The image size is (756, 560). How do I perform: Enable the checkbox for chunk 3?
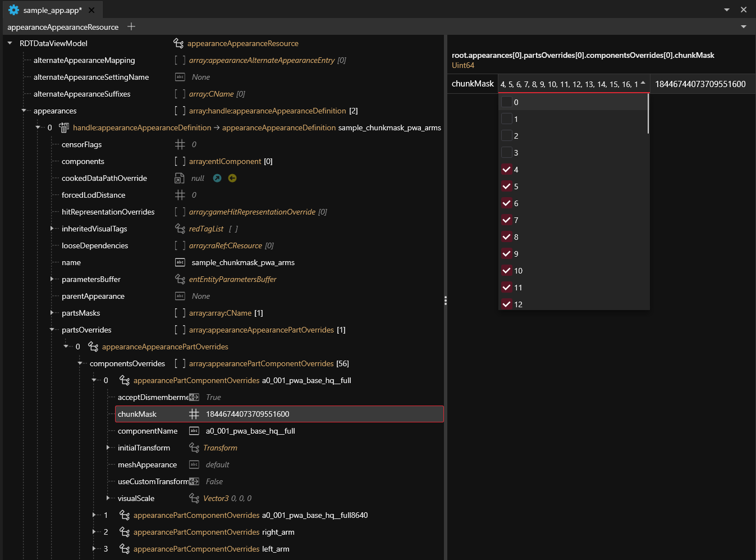[x=507, y=153]
